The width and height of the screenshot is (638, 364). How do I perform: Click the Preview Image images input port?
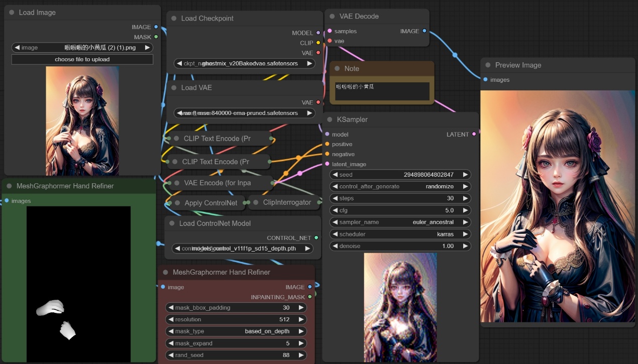[485, 80]
